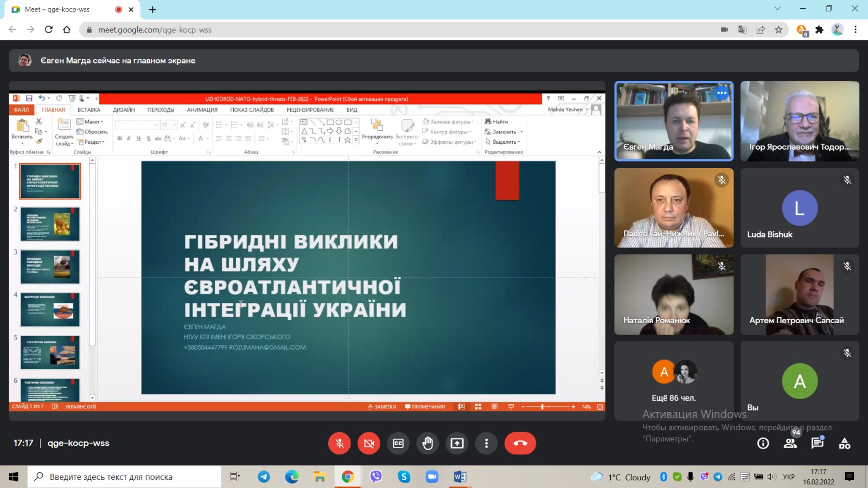Open the chat with everyone panel
Viewport: 868px width, 488px height.
click(x=818, y=443)
